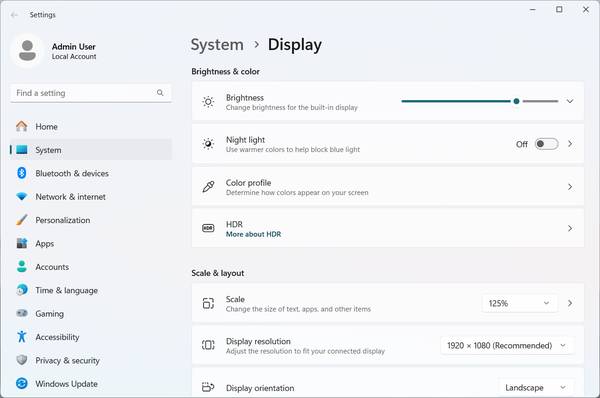The height and width of the screenshot is (398, 600).
Task: Open Network & internet section
Action: click(91, 196)
